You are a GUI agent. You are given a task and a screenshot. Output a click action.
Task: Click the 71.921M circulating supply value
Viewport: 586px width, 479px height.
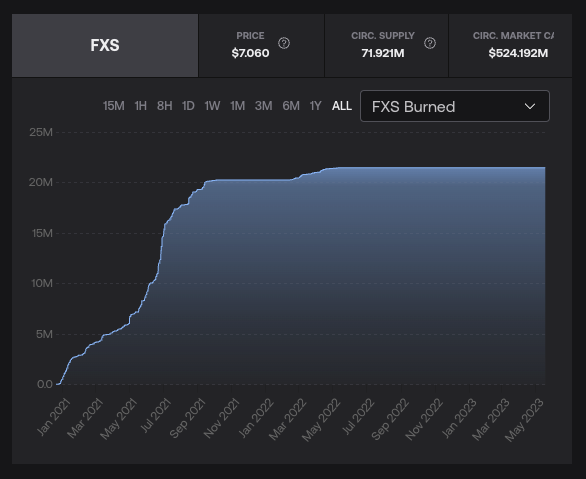(x=383, y=53)
